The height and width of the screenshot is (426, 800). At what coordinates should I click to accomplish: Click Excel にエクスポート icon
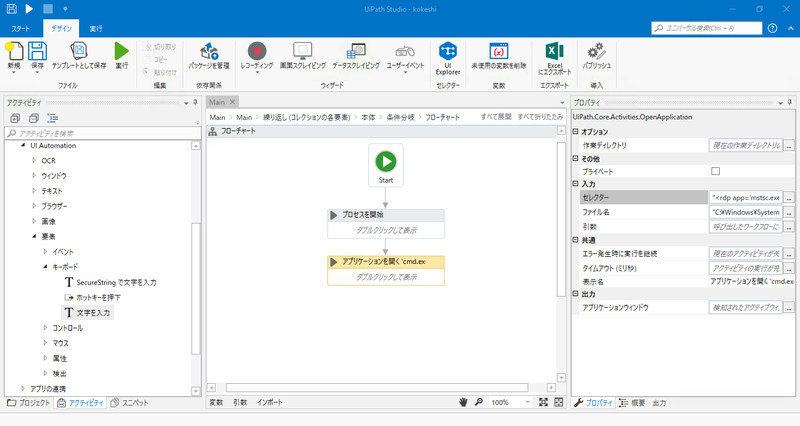coord(555,51)
